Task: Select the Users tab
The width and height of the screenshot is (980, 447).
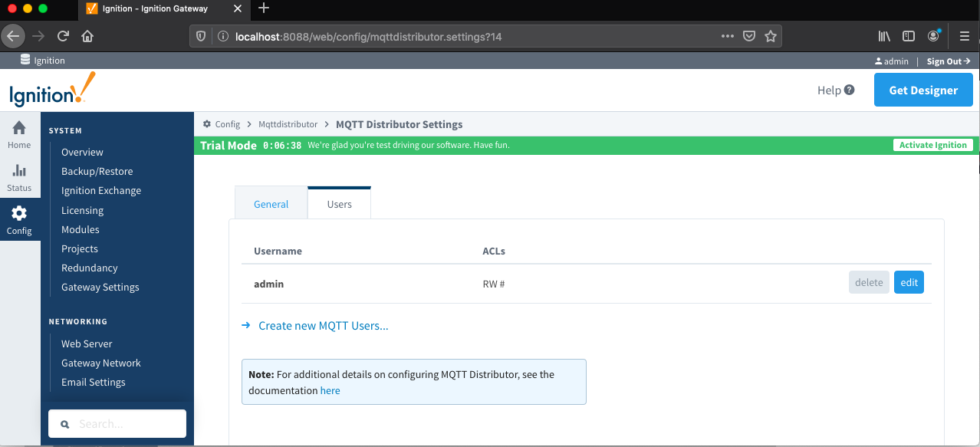Action: point(340,204)
